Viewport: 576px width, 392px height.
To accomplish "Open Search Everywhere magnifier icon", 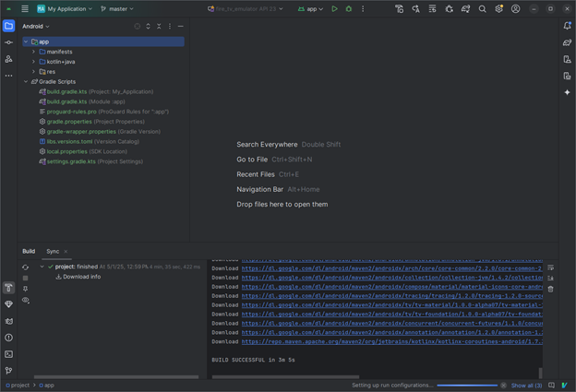I will (482, 9).
